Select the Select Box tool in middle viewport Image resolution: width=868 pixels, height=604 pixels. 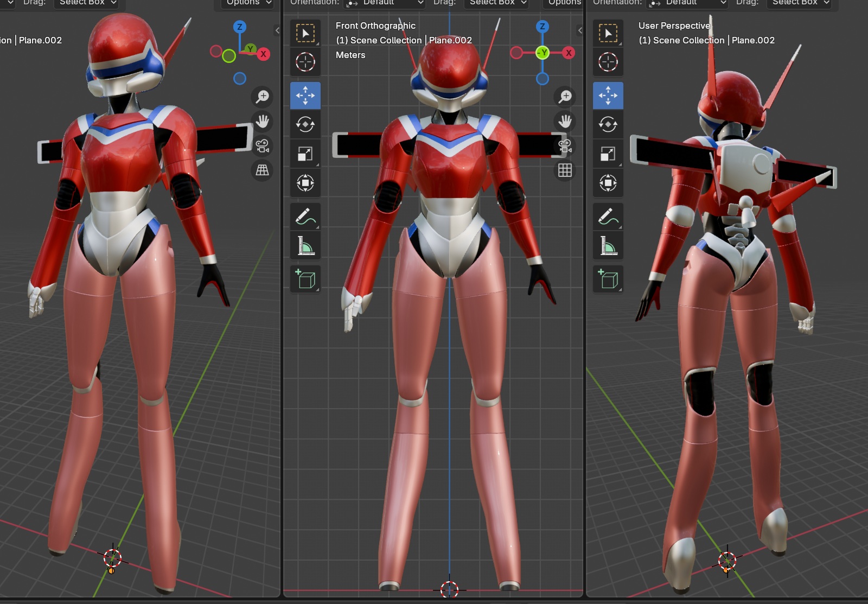(305, 33)
